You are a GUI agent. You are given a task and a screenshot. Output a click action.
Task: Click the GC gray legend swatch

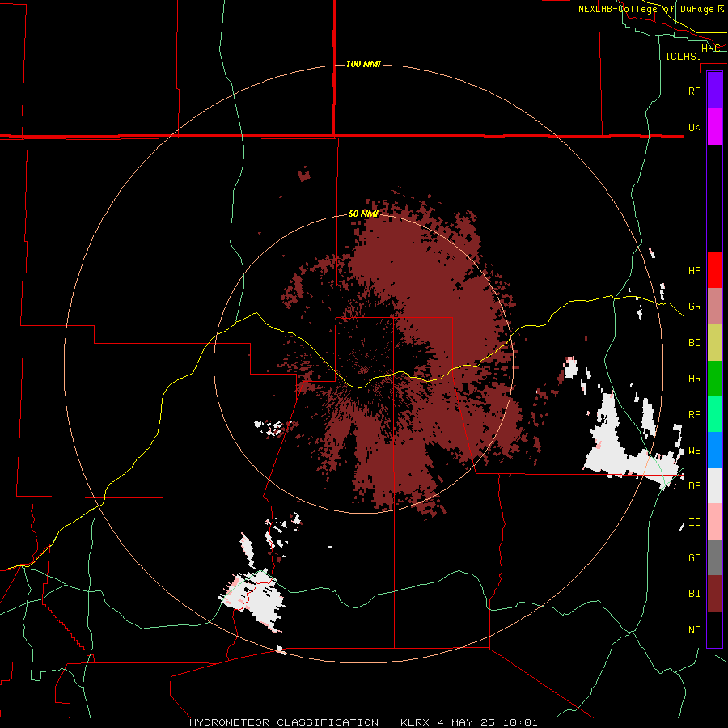click(x=714, y=557)
